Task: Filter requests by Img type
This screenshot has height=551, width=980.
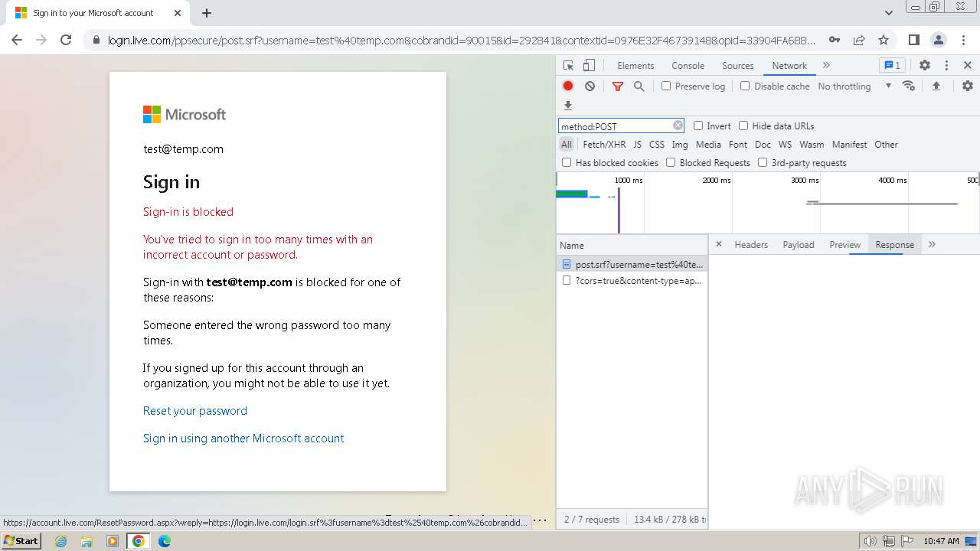Action: [x=680, y=145]
